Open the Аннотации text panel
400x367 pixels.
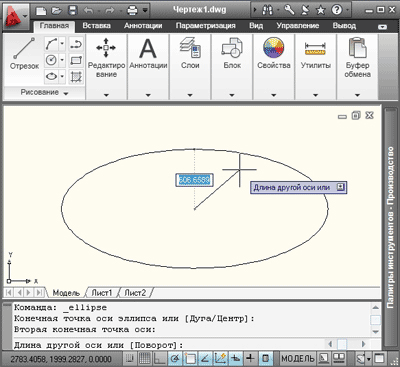(148, 53)
